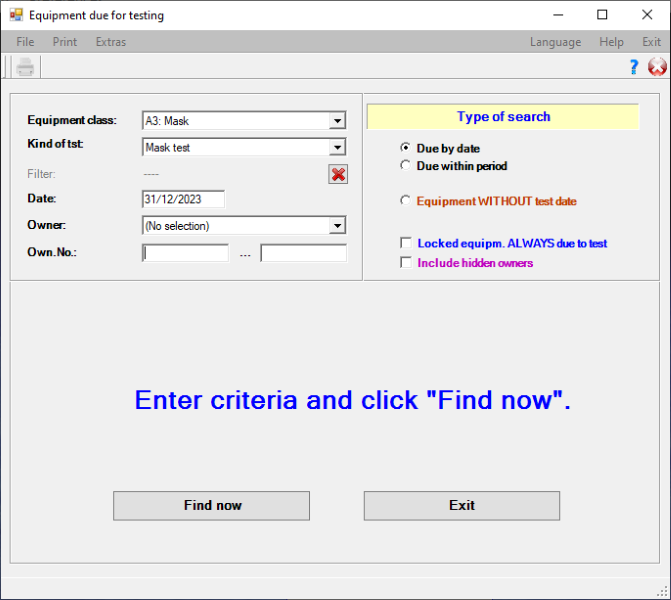Click the first Own.No. input box
This screenshot has width=671, height=600.
186,253
